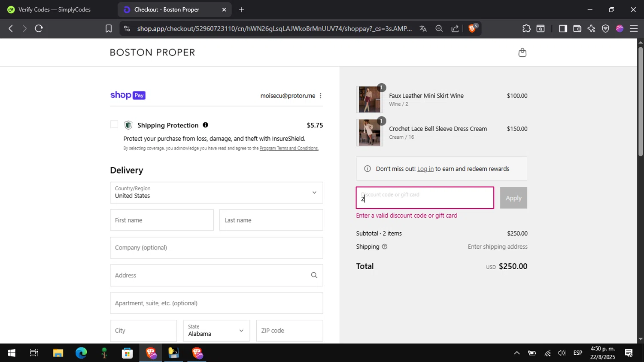Open File Explorer from taskbar
This screenshot has width=644, height=362.
click(58, 353)
